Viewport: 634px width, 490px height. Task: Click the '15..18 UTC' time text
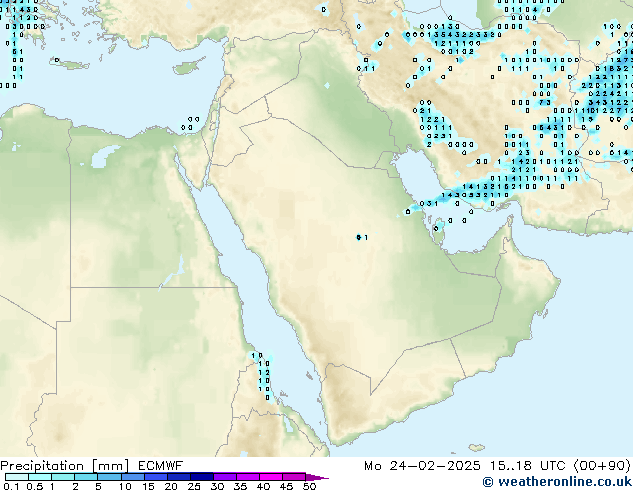pos(528,466)
